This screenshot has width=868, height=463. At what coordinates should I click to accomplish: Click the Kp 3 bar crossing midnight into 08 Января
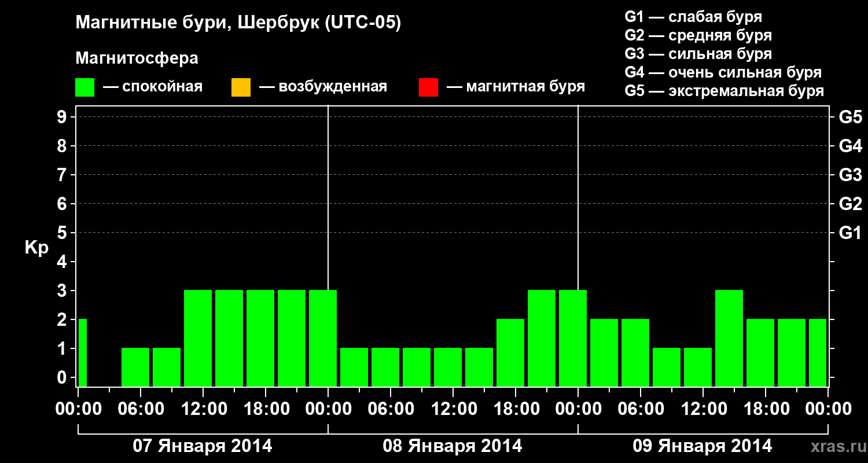pos(323,338)
